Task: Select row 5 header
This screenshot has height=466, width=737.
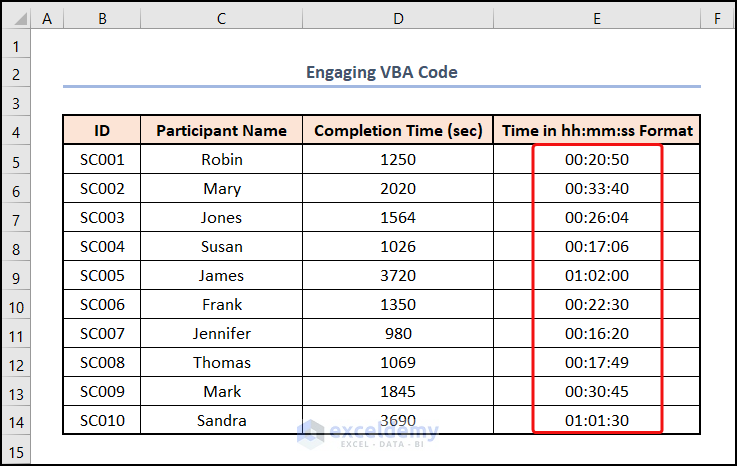Action: (17, 160)
